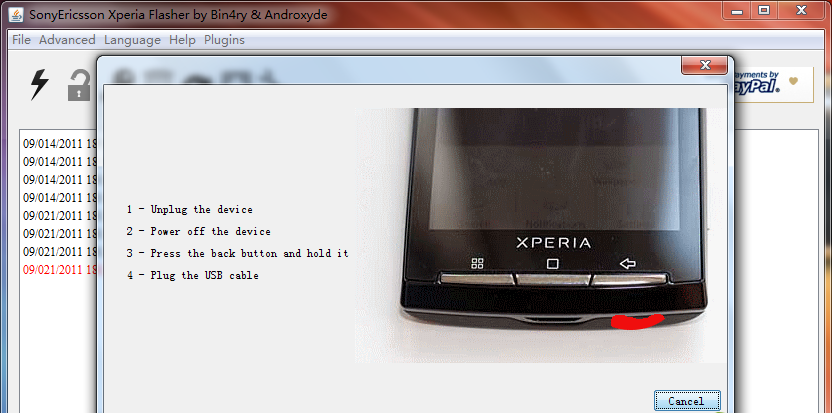Open the Plugins menu
832x413 pixels.
224,40
